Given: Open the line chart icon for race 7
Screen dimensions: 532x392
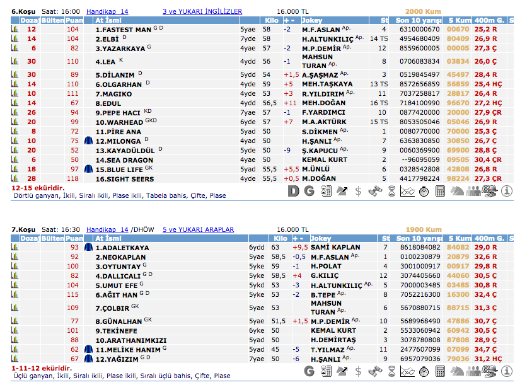Looking at the screenshot, I should coord(407,371).
